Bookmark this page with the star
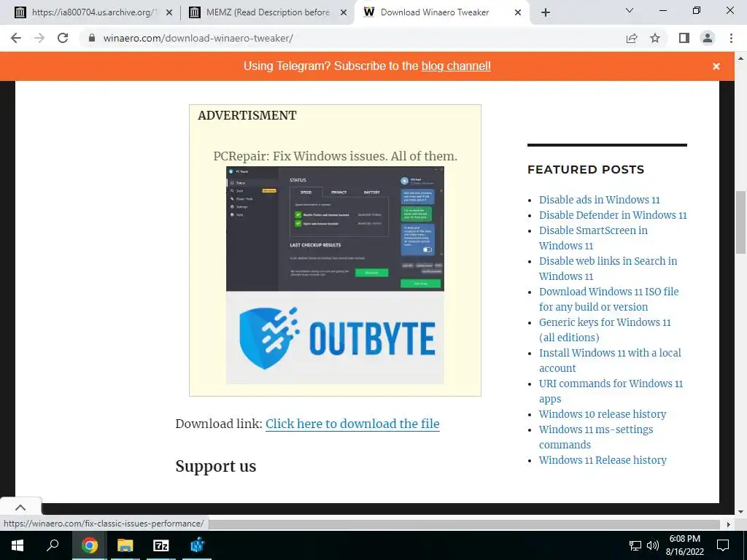 coord(655,38)
